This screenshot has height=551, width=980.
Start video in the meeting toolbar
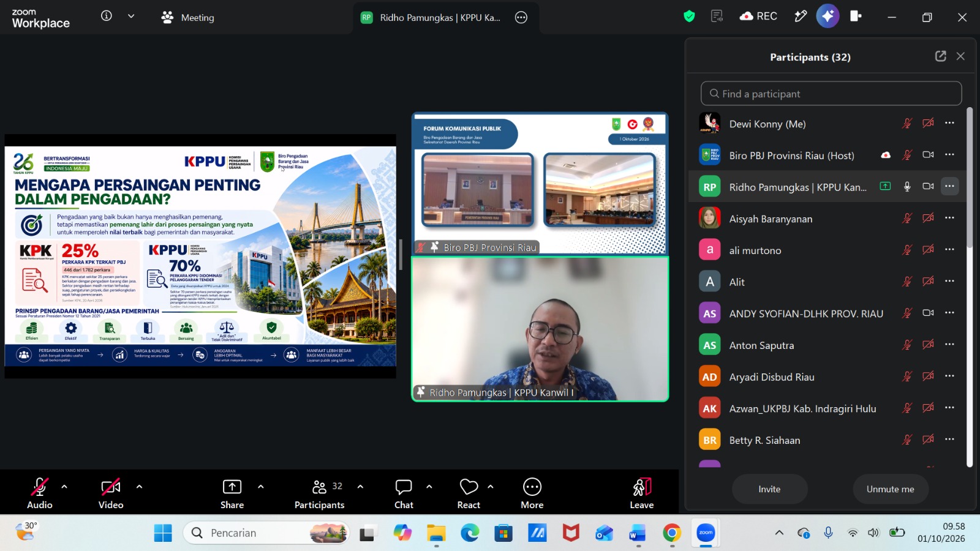(x=111, y=493)
